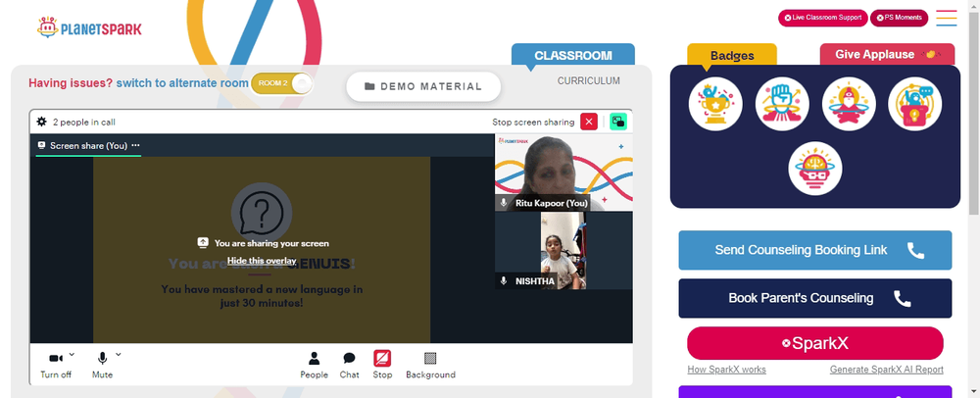
Task: Stop screen sharing from bottom toolbar
Action: [382, 365]
